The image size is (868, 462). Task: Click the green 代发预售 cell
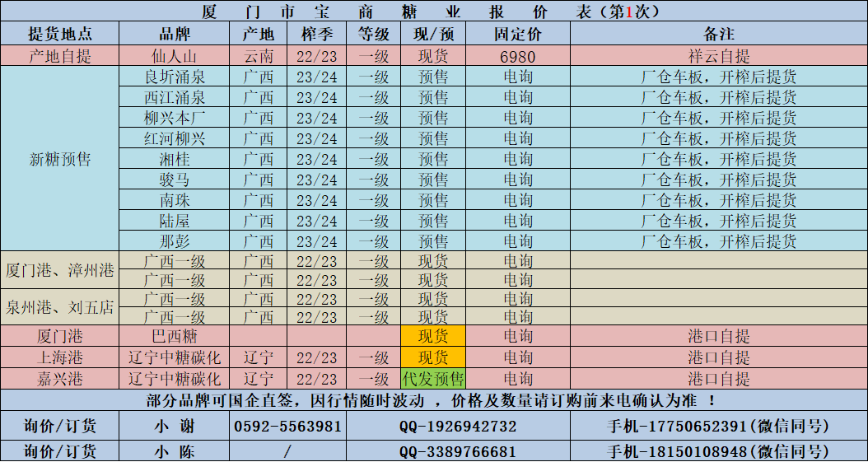[433, 379]
